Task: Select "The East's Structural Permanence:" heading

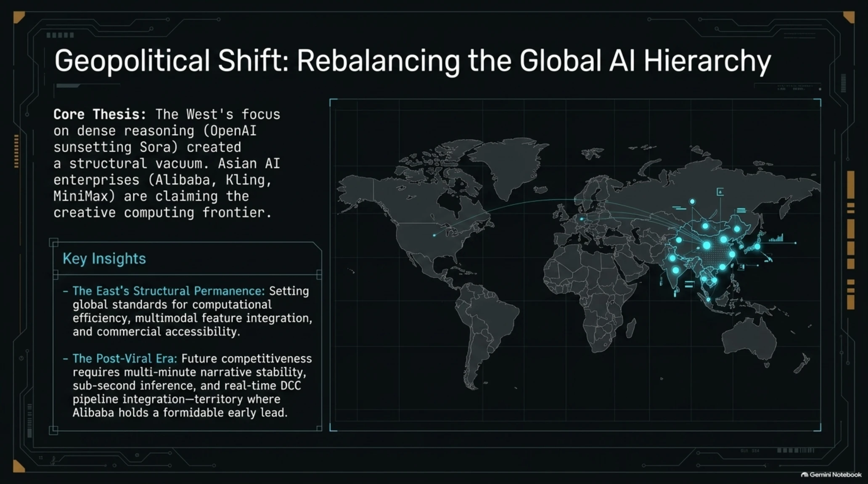Action: click(x=169, y=291)
